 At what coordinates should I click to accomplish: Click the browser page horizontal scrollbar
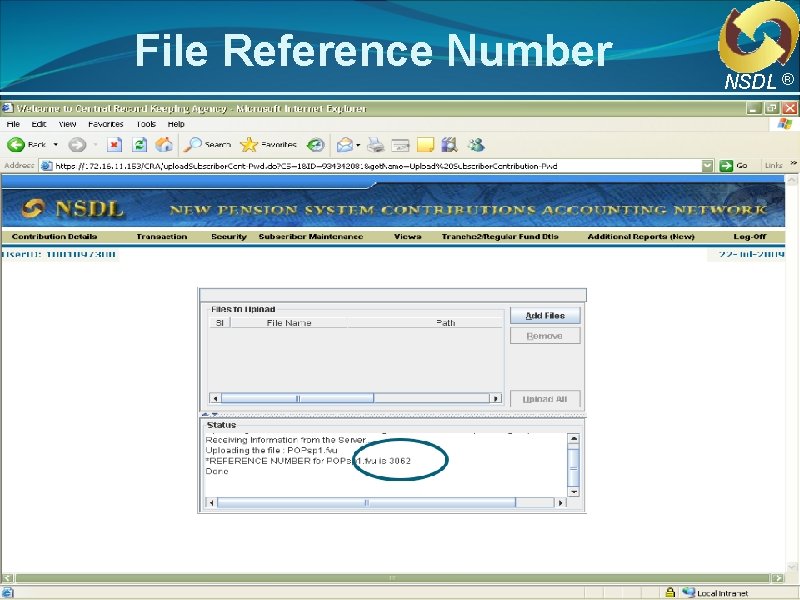pyautogui.click(x=392, y=578)
